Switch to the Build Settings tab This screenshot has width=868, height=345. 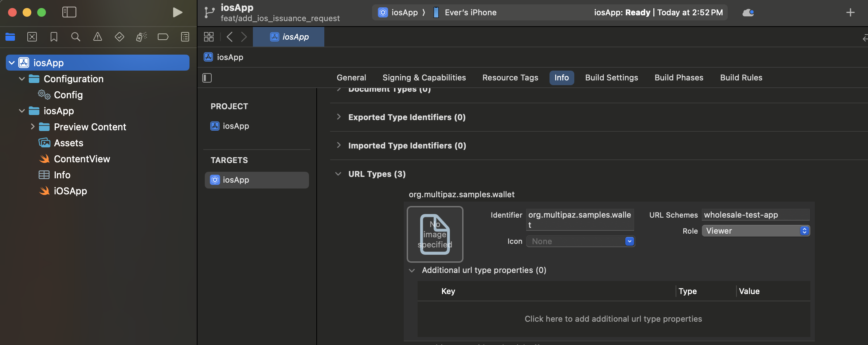click(x=611, y=78)
